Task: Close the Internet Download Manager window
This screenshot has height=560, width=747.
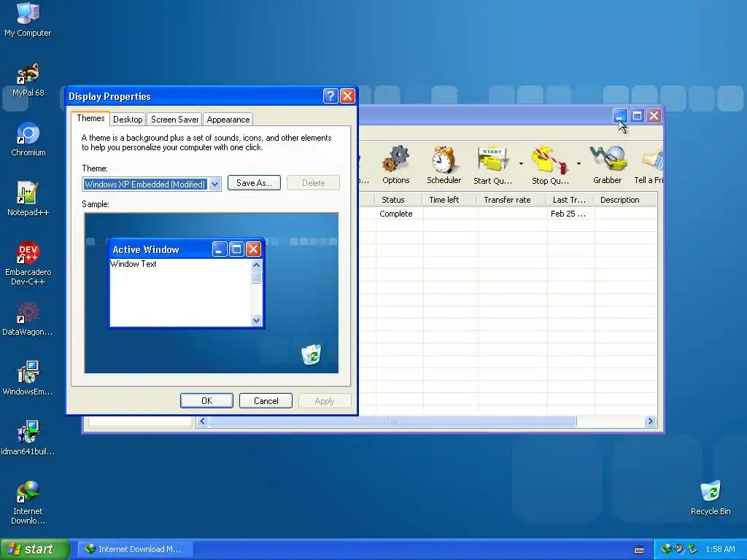Action: (x=654, y=116)
